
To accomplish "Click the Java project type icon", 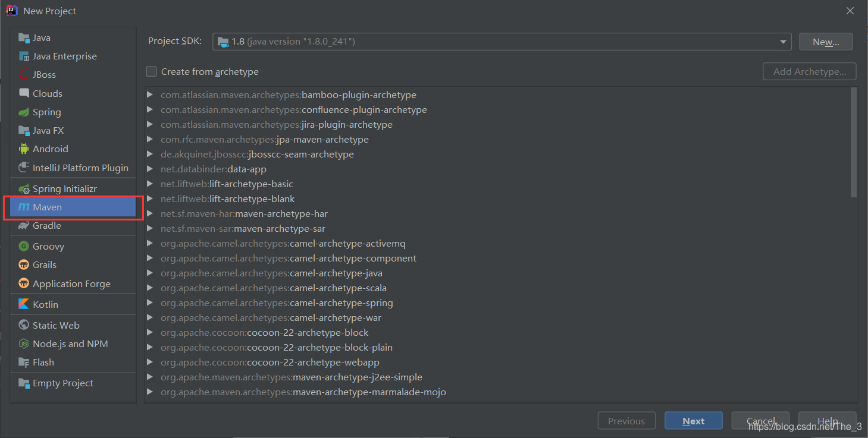I will click(24, 38).
